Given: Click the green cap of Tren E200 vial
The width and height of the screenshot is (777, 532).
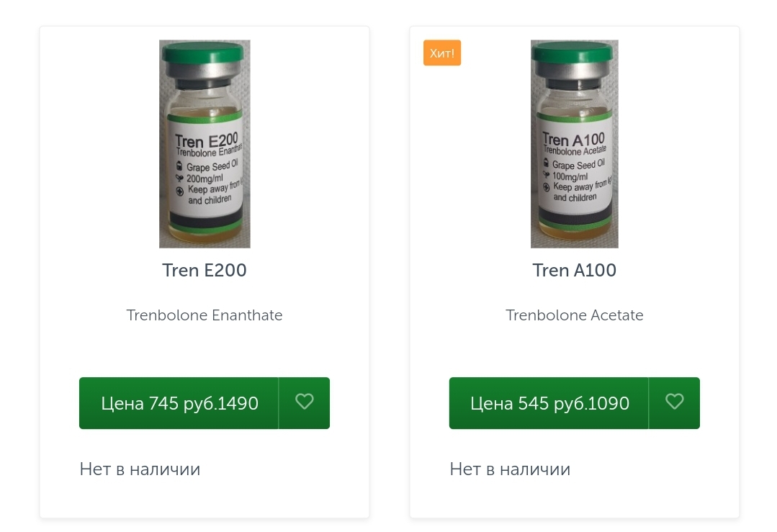Looking at the screenshot, I should 205,53.
